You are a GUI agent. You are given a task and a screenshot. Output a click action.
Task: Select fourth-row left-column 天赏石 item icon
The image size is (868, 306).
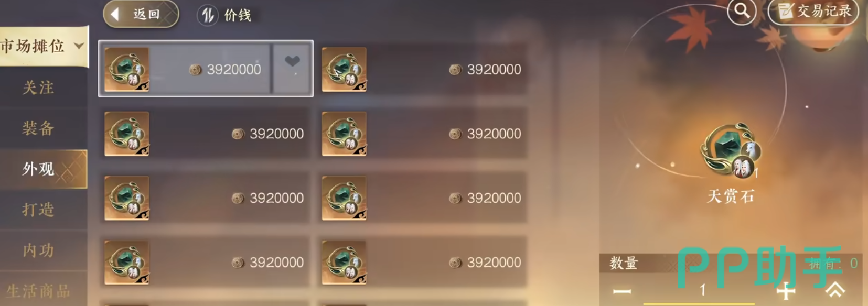tap(127, 263)
